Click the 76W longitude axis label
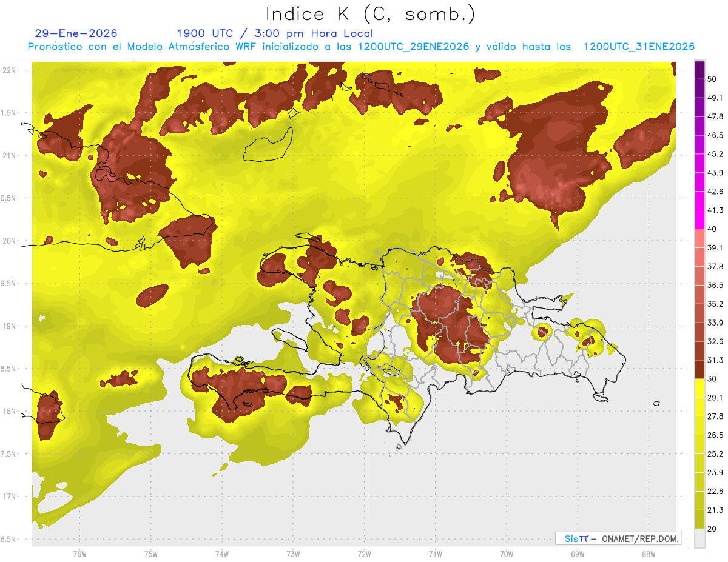 (79, 554)
